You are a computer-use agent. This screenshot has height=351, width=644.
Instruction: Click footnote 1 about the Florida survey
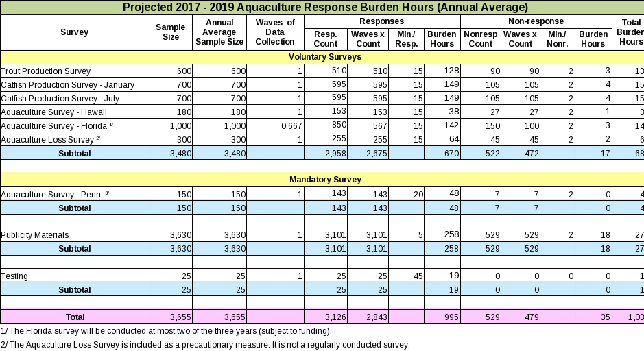[166, 331]
